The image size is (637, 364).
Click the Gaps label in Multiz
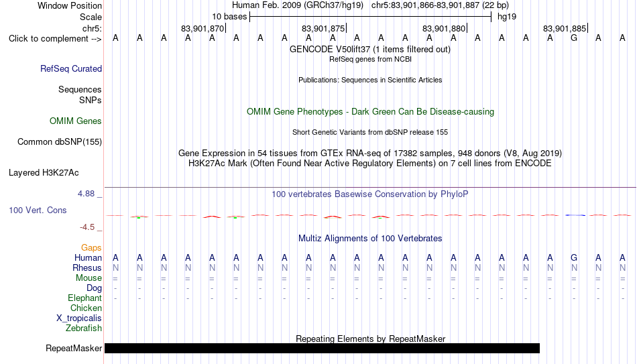click(91, 247)
